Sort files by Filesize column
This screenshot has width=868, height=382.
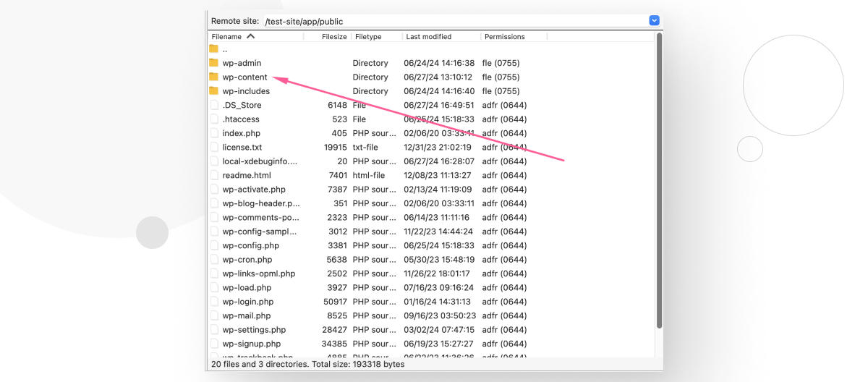tap(334, 36)
